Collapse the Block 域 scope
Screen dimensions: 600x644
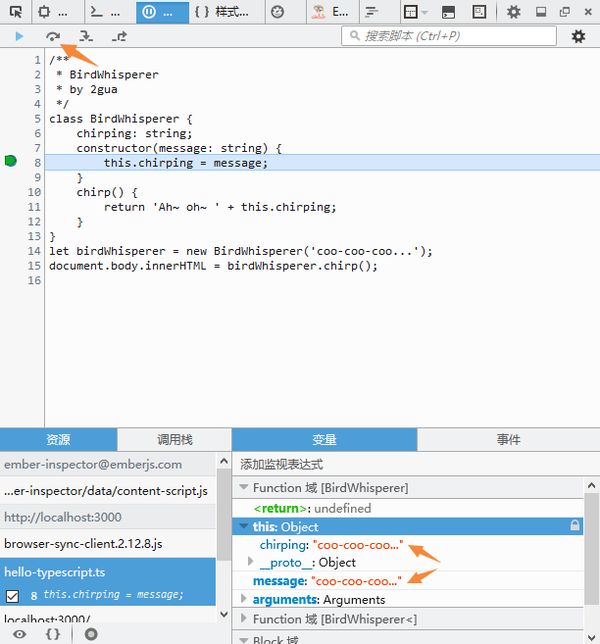244,639
